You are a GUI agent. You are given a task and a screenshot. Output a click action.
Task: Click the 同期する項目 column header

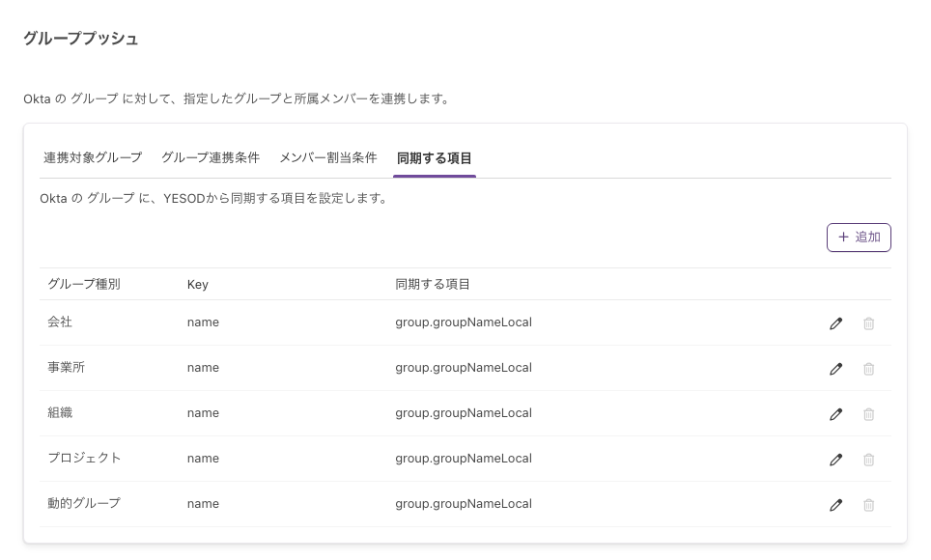point(433,284)
